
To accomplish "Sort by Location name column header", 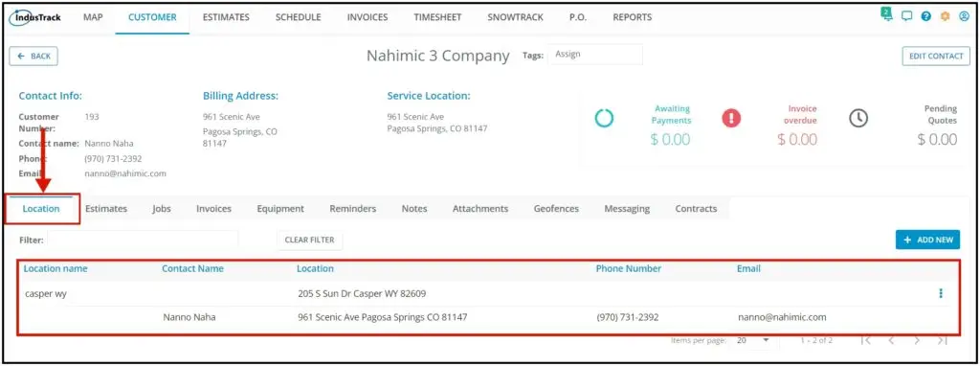I will [x=56, y=268].
